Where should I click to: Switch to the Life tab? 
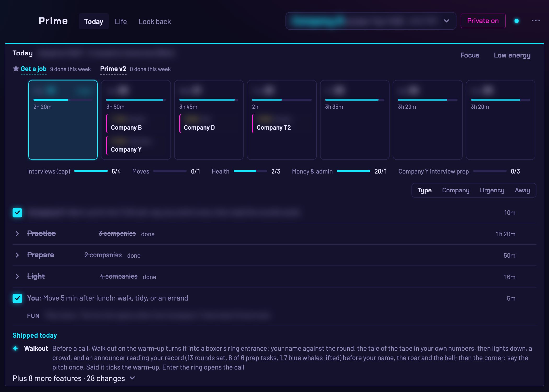121,21
